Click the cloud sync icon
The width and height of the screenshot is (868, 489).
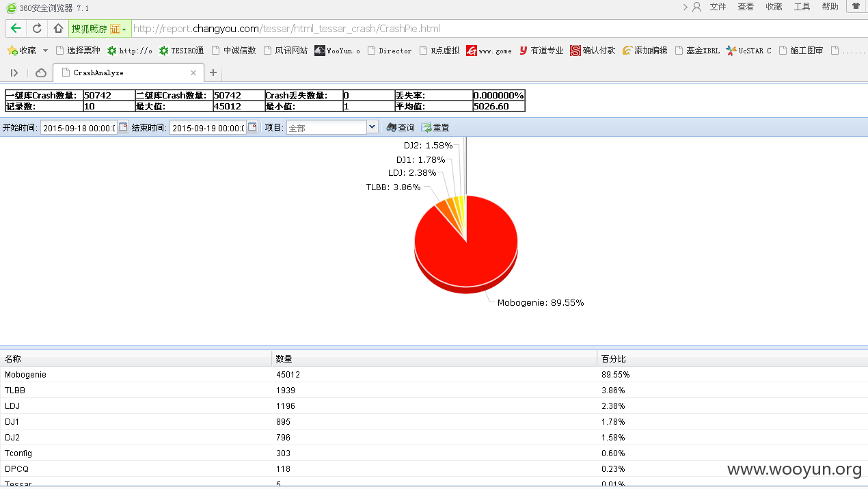pyautogui.click(x=41, y=72)
